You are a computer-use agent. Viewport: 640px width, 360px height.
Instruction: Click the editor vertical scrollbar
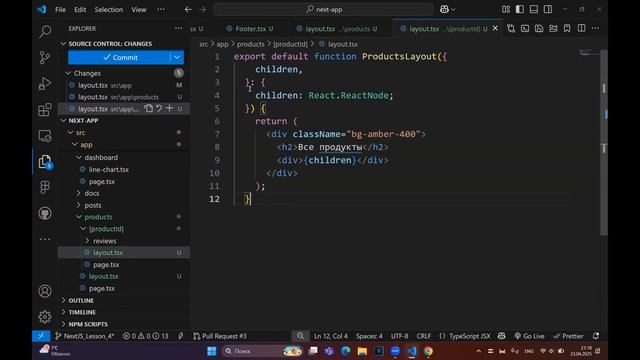604,143
